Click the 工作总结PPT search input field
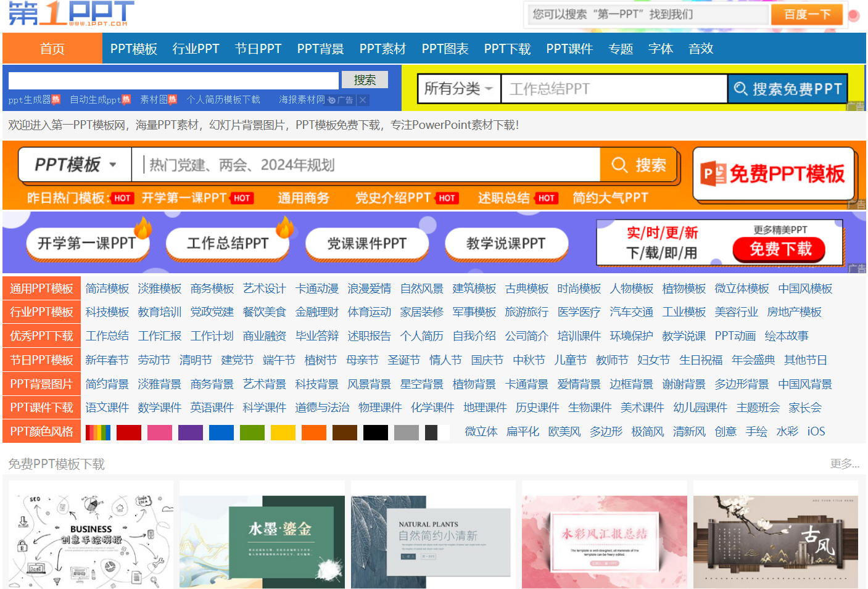Image resolution: width=868 pixels, height=589 pixels. 614,88
